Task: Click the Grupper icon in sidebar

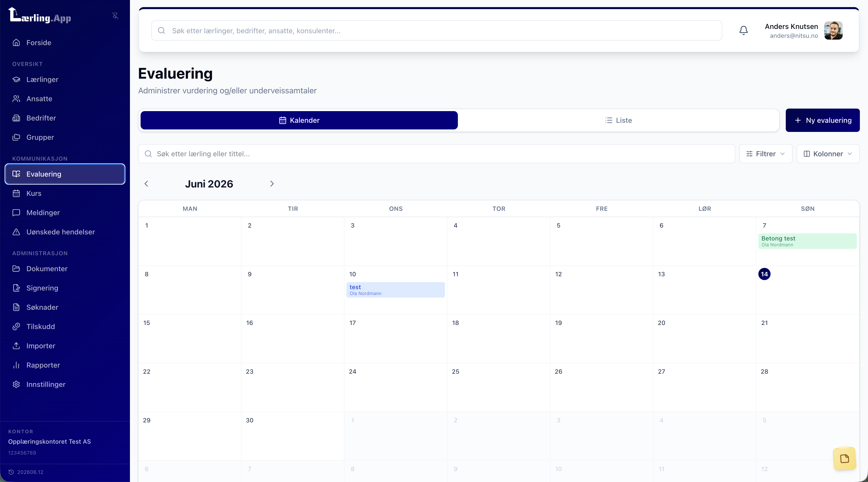Action: click(x=16, y=137)
